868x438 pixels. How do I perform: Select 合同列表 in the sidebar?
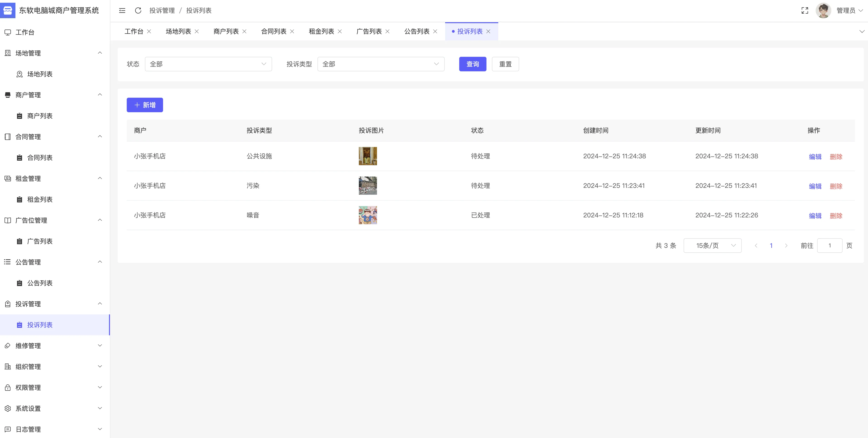click(40, 158)
